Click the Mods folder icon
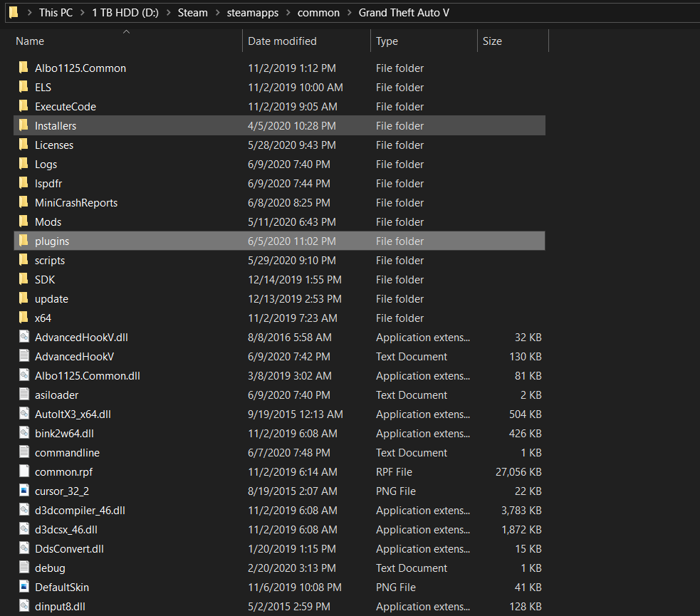The height and width of the screenshot is (616, 700). pyautogui.click(x=23, y=221)
